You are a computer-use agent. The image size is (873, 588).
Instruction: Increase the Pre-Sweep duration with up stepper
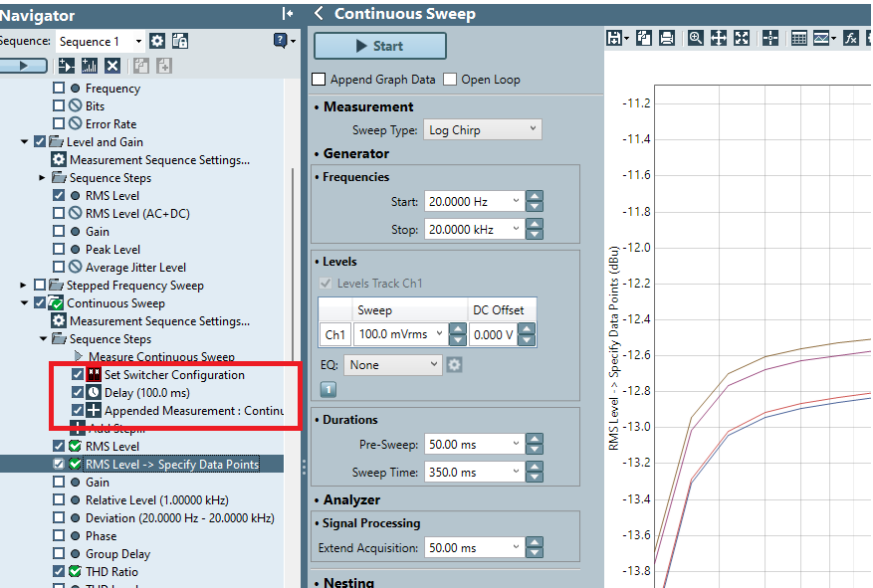coord(535,439)
